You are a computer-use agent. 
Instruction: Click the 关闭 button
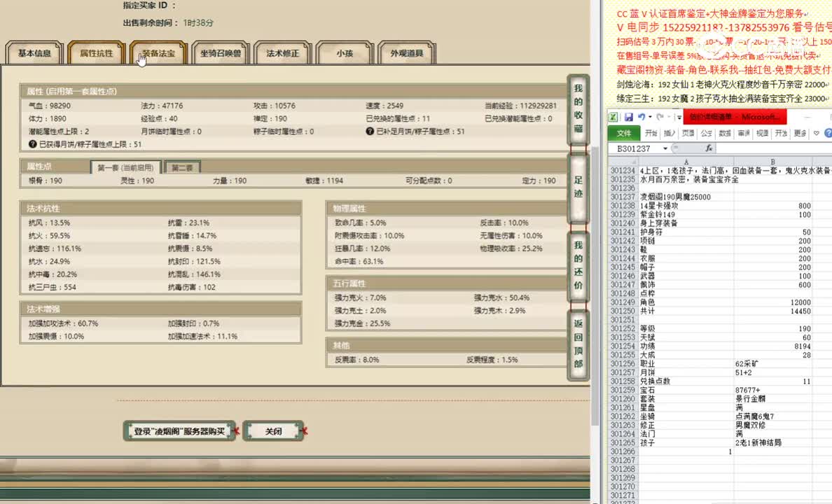tap(273, 431)
